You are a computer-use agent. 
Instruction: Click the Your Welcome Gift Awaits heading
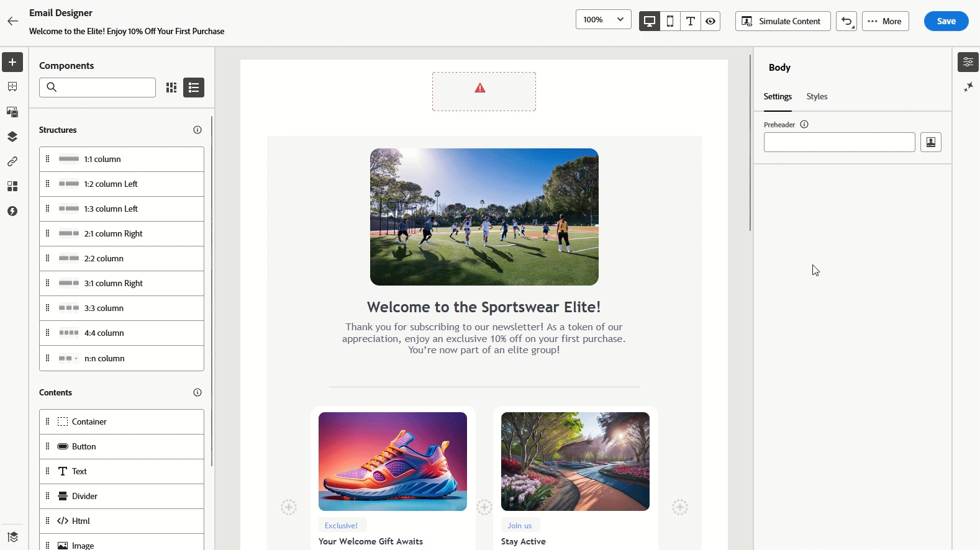(371, 541)
